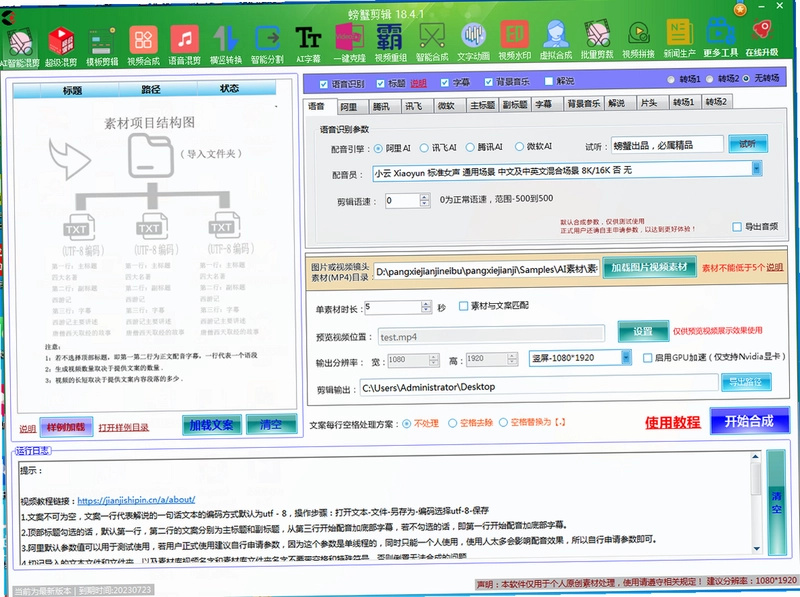Click the 样例加载 button
The height and width of the screenshot is (597, 800).
(x=66, y=427)
